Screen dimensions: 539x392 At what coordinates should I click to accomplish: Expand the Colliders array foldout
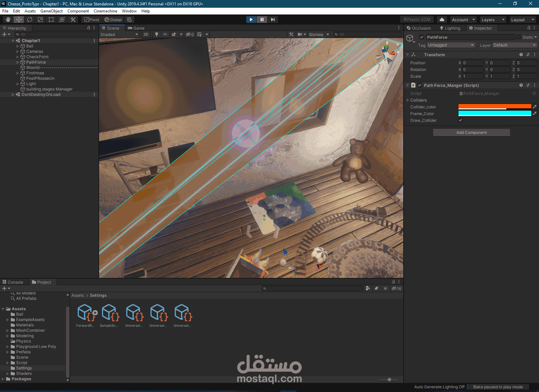pos(408,100)
